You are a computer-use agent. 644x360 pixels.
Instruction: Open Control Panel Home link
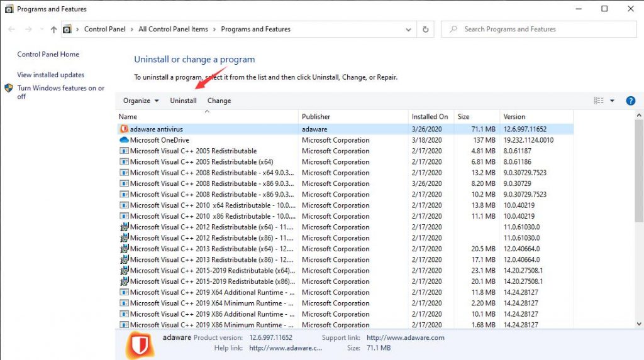tap(48, 54)
